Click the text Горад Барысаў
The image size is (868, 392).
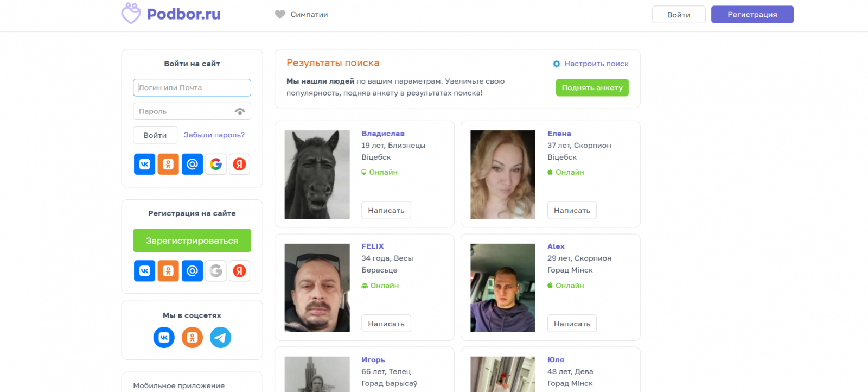click(390, 383)
